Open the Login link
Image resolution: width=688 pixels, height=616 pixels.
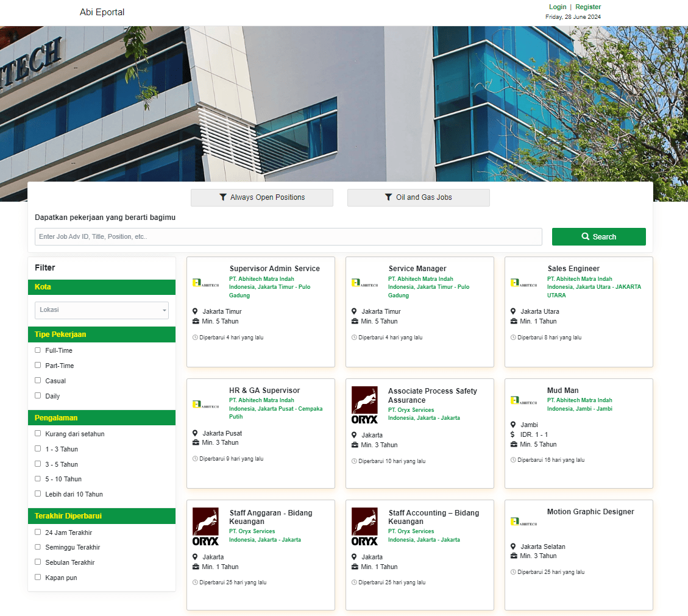click(x=557, y=7)
